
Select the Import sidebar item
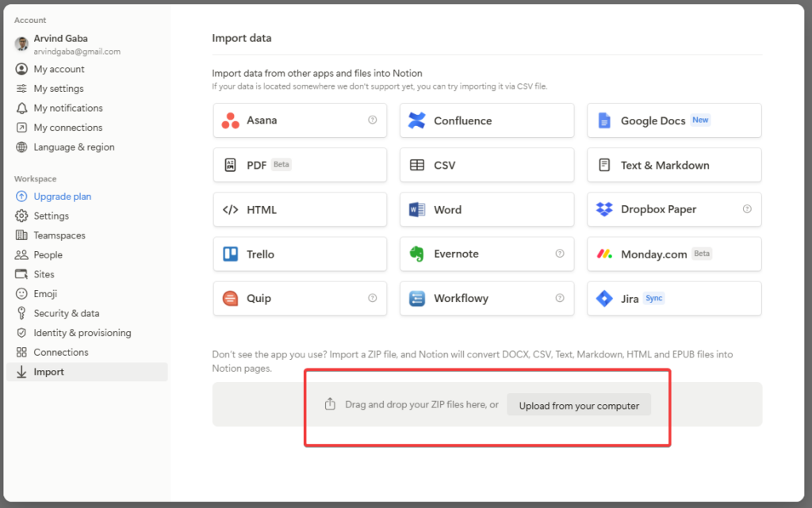87,372
